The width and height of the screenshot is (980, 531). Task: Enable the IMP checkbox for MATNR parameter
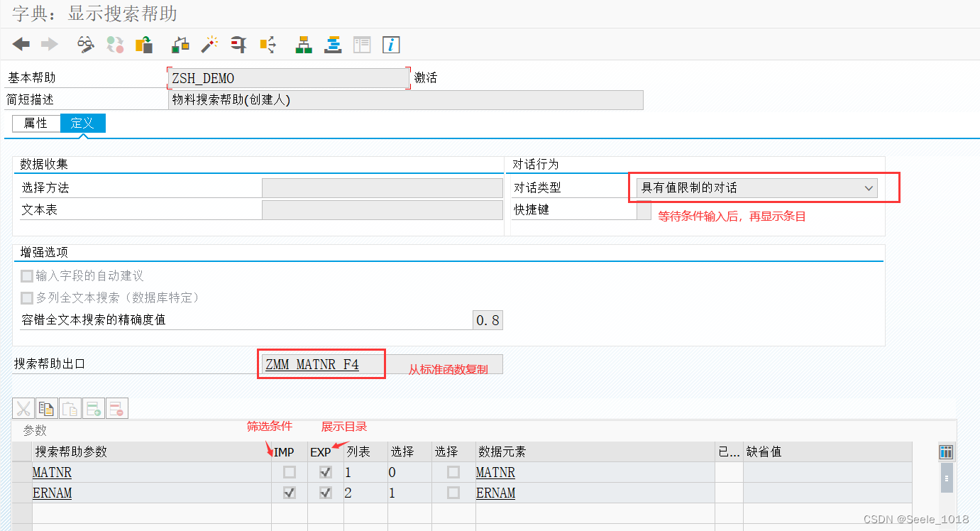pyautogui.click(x=289, y=471)
